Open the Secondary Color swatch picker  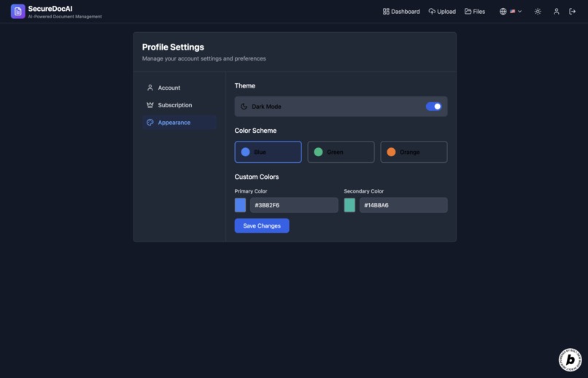click(x=349, y=205)
